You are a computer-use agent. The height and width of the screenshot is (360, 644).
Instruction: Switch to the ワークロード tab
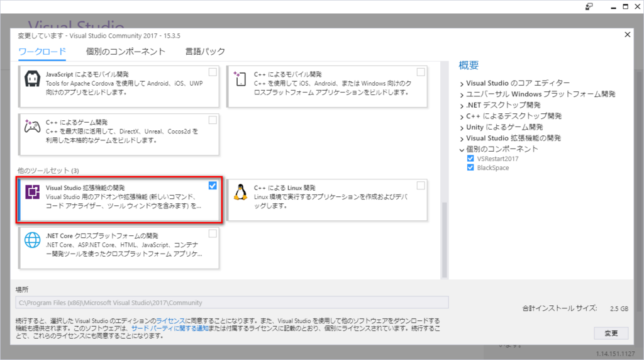[x=42, y=52]
